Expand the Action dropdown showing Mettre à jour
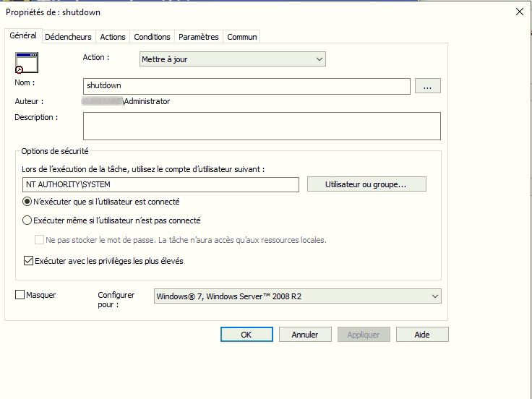The image size is (532, 399). pyautogui.click(x=232, y=59)
